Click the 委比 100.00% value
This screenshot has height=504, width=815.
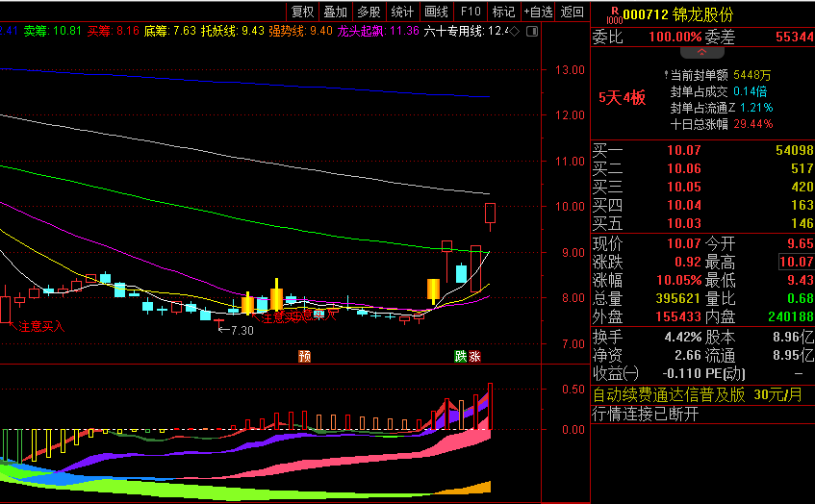[x=675, y=37]
